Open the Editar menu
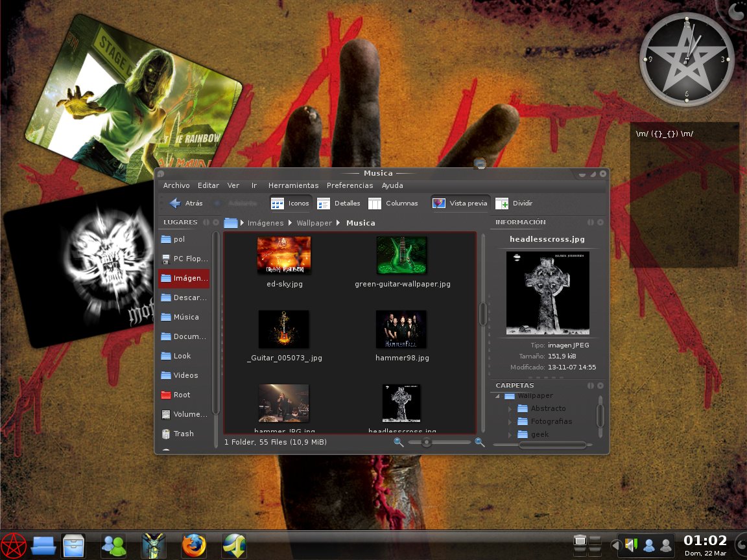Viewport: 747px width, 560px height. pyautogui.click(x=208, y=186)
